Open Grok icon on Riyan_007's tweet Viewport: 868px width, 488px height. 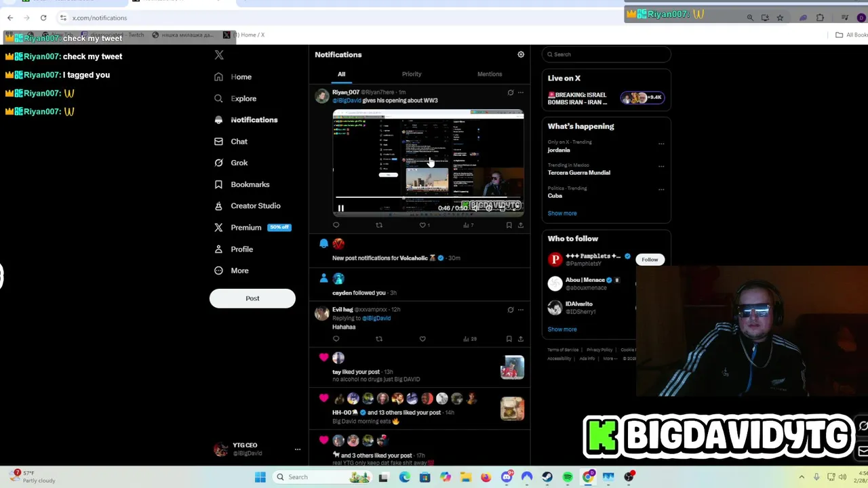511,93
